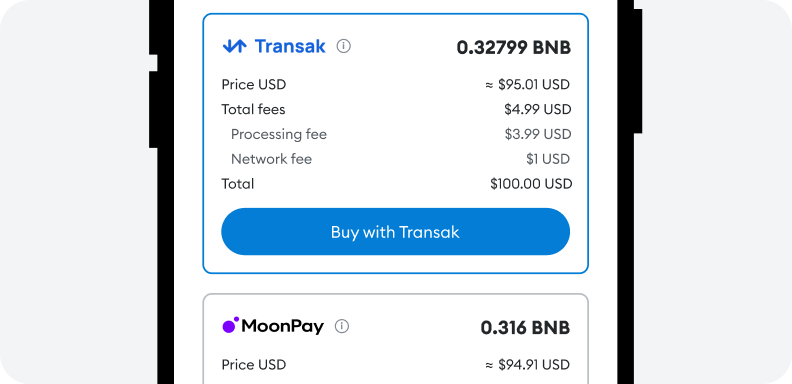
Task: Click the ≈ $95.01 USD price value
Action: click(527, 84)
